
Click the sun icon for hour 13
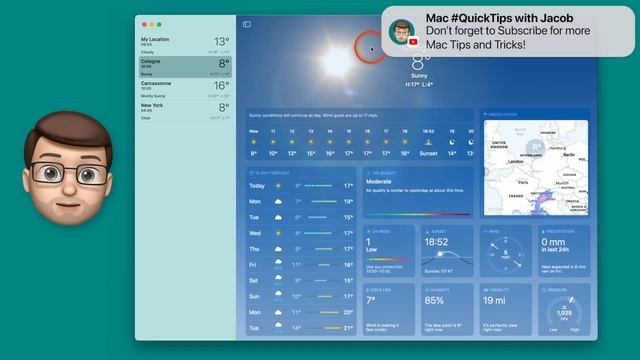coord(311,142)
